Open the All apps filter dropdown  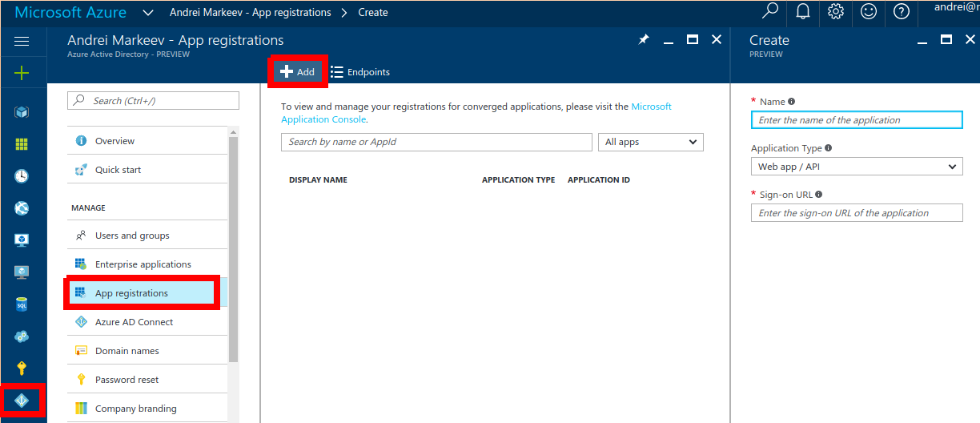[650, 142]
